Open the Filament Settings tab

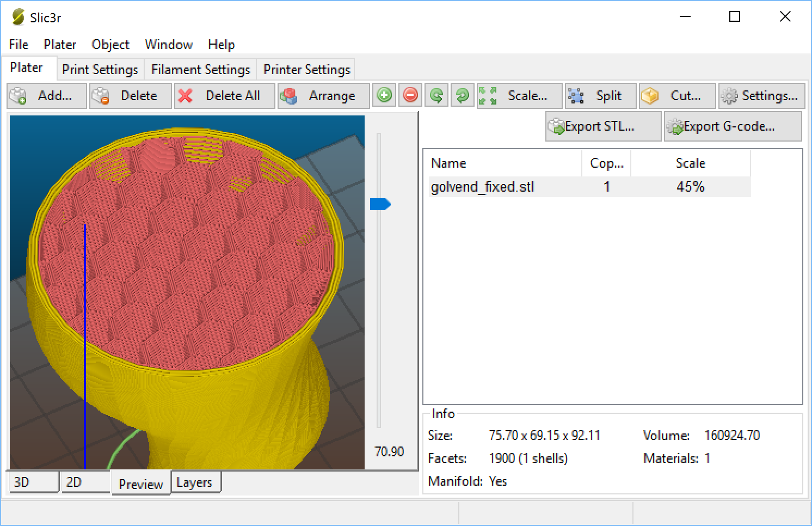coord(200,69)
